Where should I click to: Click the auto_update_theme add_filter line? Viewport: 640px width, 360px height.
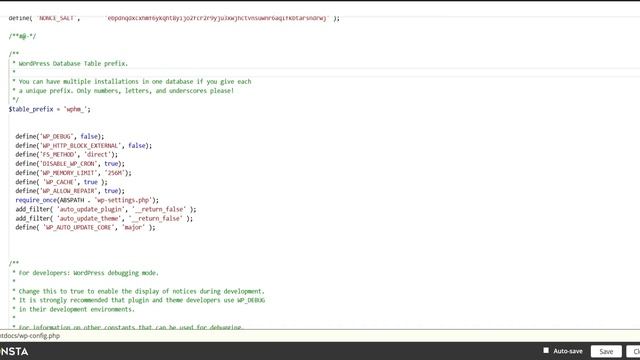tap(104, 218)
